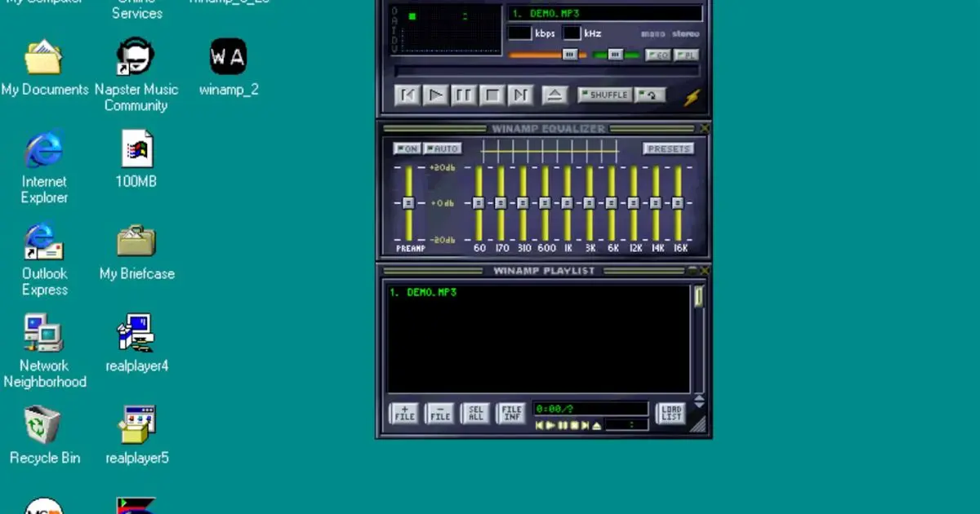Adjust the 170 Hz equalizer band
This screenshot has width=980, height=514.
pos(501,203)
